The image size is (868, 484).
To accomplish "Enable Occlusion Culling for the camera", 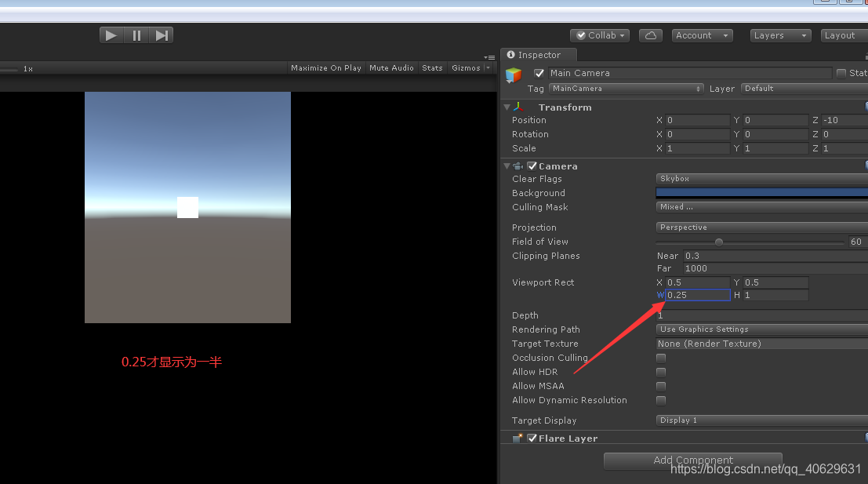I will [661, 358].
